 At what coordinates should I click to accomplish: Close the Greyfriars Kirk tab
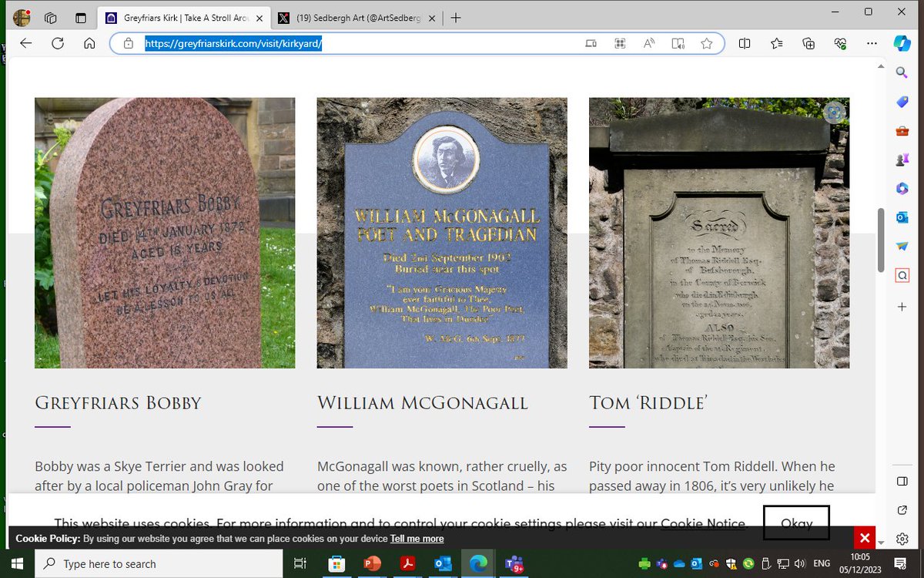pos(259,18)
